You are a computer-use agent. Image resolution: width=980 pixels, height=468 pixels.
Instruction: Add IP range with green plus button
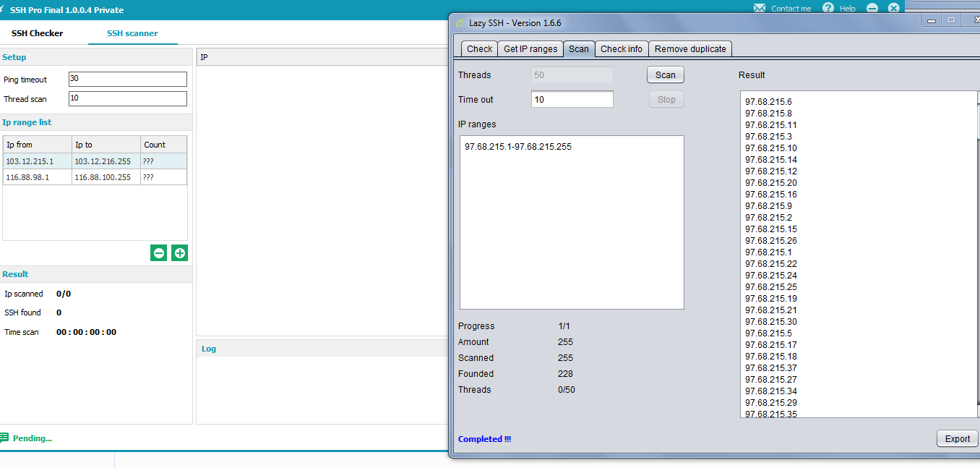[179, 253]
